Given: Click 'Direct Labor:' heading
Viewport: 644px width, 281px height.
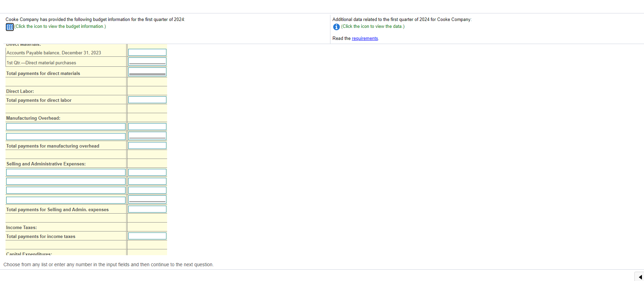Looking at the screenshot, I should [x=20, y=91].
